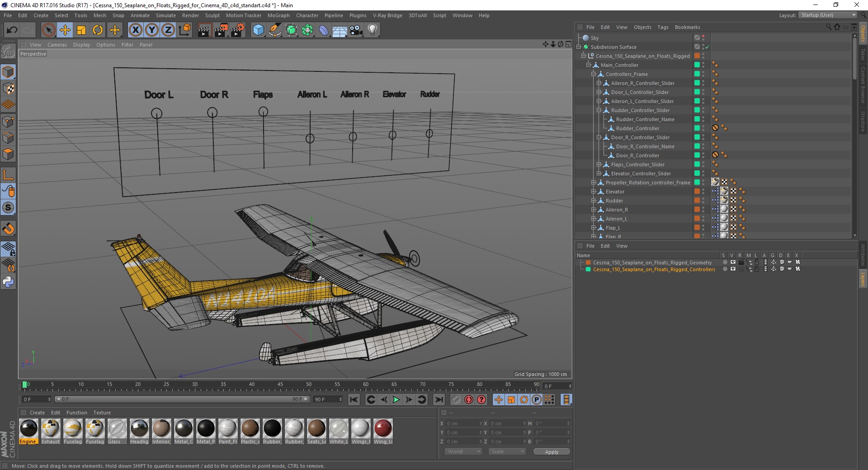The height and width of the screenshot is (470, 868).
Task: Click the Apply button
Action: [x=552, y=452]
